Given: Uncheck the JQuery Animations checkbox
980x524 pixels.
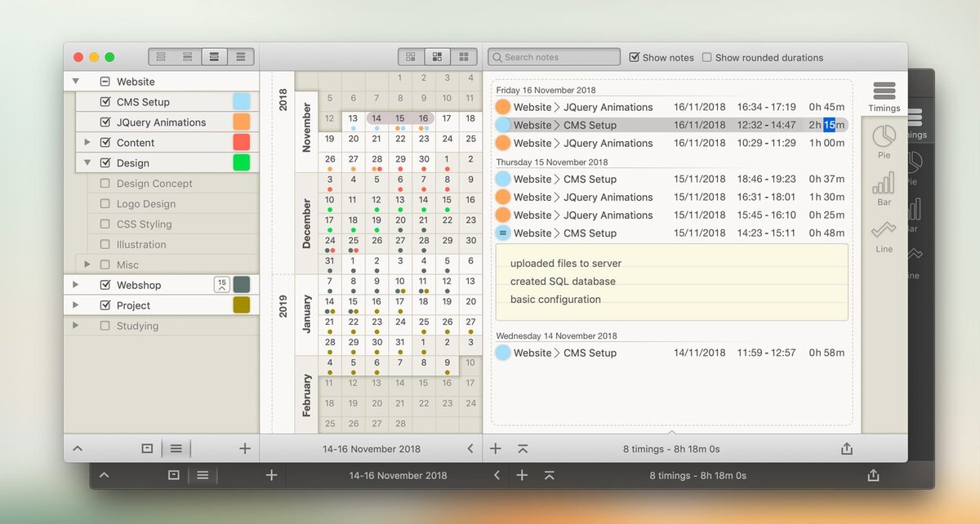Looking at the screenshot, I should pyautogui.click(x=105, y=122).
